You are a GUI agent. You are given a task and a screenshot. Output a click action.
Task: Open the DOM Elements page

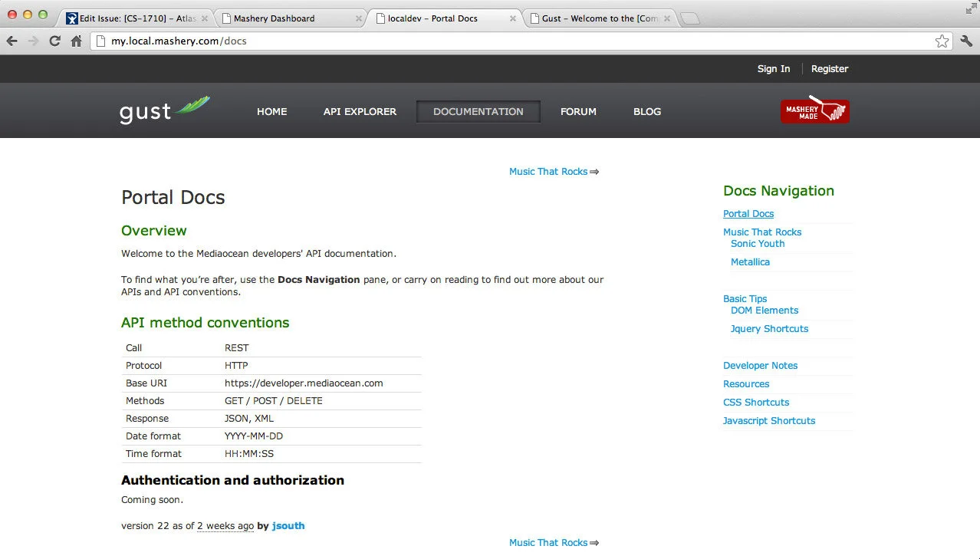(765, 311)
